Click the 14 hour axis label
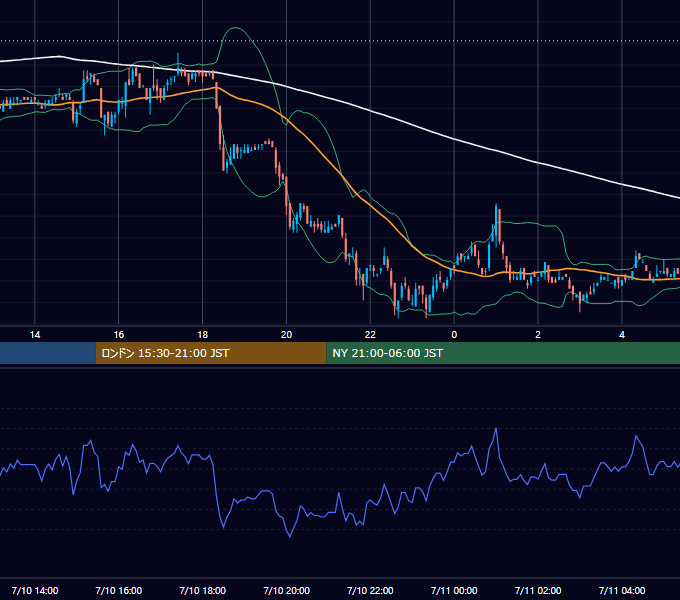 click(35, 335)
